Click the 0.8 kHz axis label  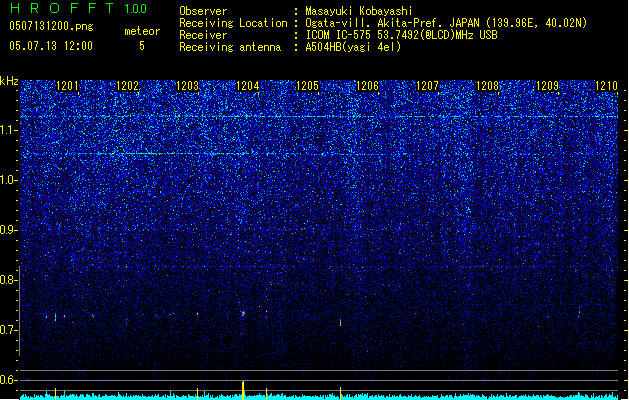click(x=8, y=280)
